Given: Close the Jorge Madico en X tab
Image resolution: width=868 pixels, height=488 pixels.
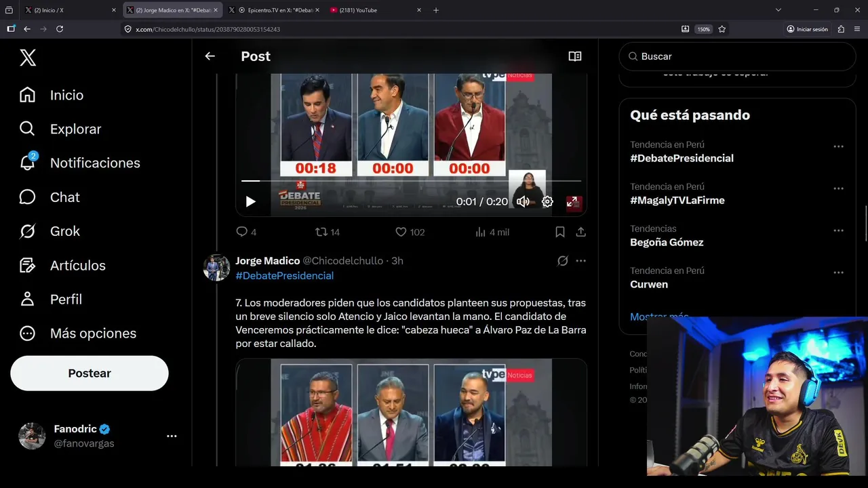Looking at the screenshot, I should click(216, 10).
